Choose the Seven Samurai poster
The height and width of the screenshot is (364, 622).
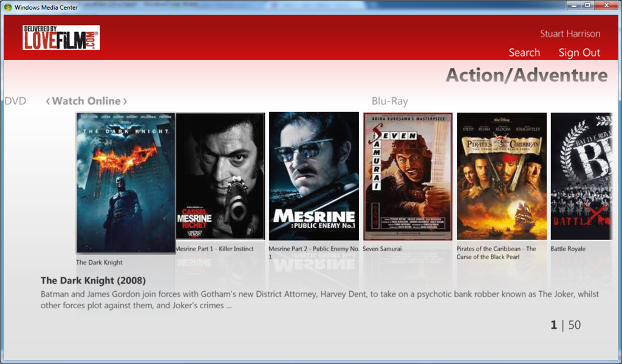click(x=408, y=177)
